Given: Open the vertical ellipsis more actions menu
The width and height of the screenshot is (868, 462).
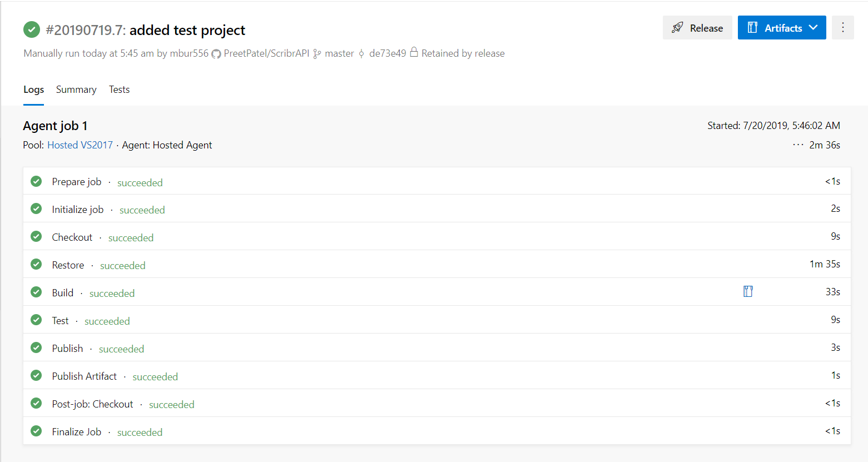Looking at the screenshot, I should [x=843, y=28].
